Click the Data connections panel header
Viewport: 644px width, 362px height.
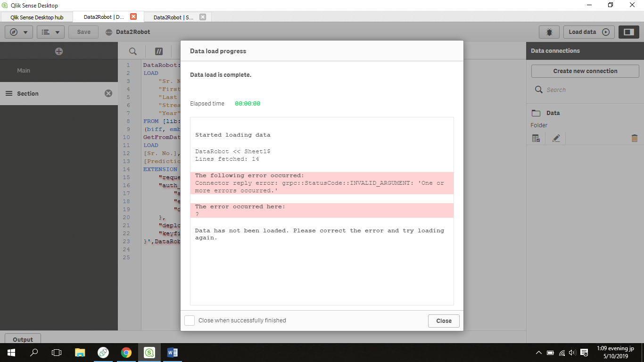[585, 51]
